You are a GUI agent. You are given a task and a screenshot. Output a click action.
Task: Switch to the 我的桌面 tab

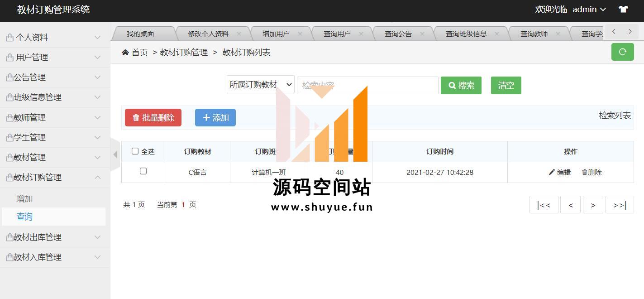click(x=140, y=34)
